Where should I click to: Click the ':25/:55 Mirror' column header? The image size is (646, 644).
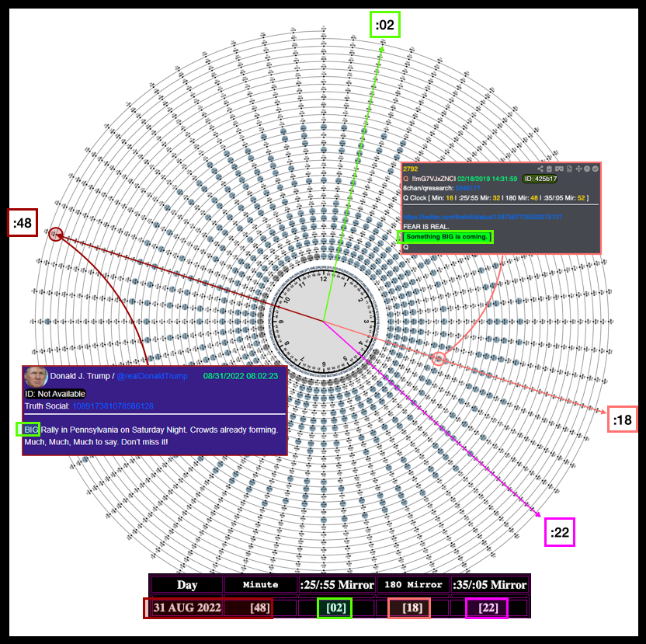[x=337, y=585]
